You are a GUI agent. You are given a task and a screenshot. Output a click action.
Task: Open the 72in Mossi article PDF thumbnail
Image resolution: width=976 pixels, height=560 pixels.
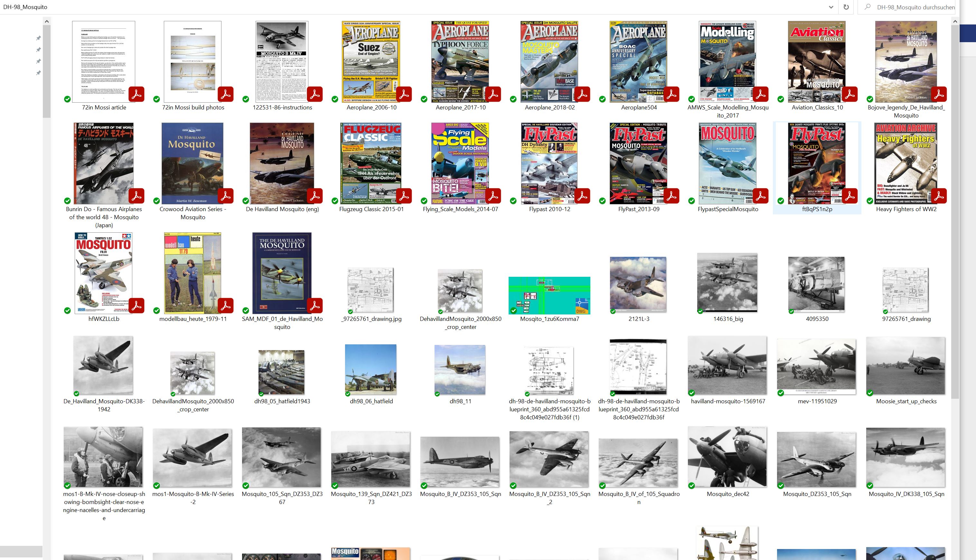[x=104, y=61]
